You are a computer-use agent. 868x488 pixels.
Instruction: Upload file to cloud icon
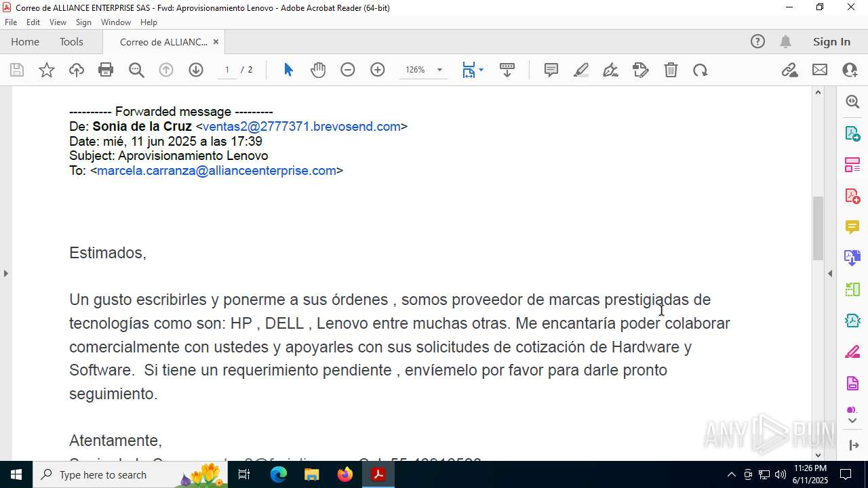click(x=77, y=70)
